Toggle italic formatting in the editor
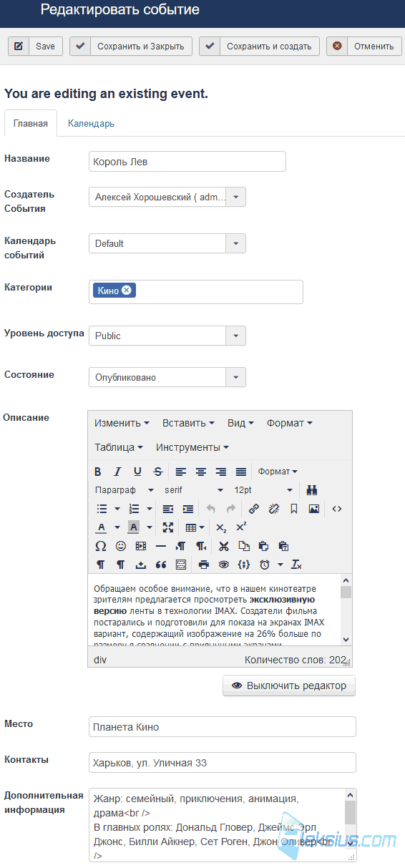 (x=117, y=472)
